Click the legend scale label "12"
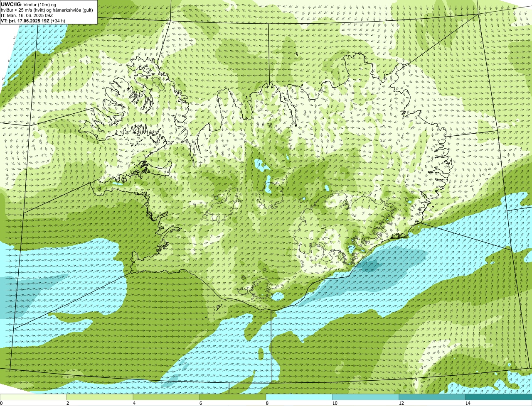 coord(401,403)
